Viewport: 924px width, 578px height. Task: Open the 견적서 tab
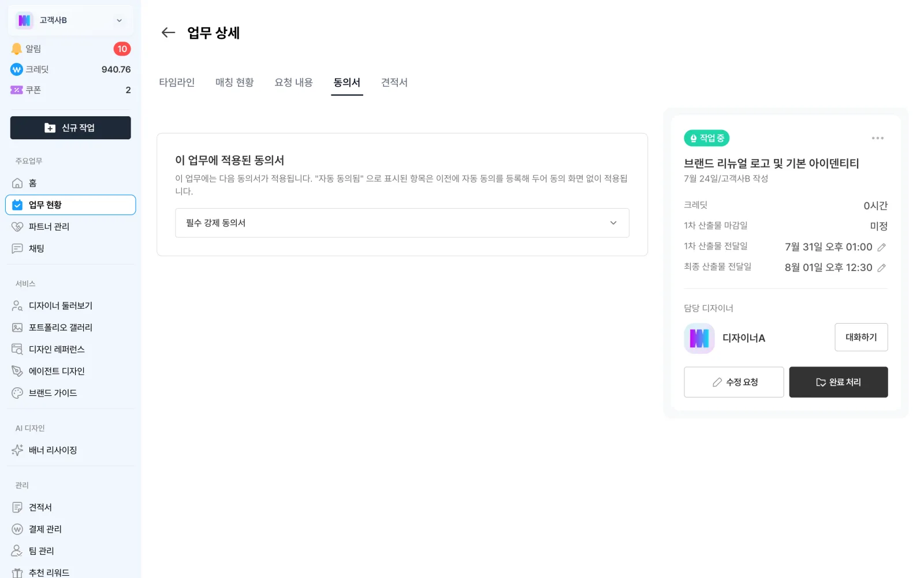coord(394,83)
